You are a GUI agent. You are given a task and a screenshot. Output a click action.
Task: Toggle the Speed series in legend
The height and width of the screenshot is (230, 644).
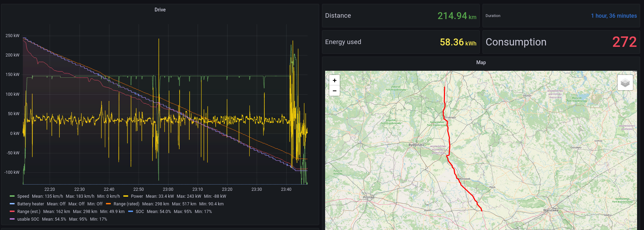23,196
